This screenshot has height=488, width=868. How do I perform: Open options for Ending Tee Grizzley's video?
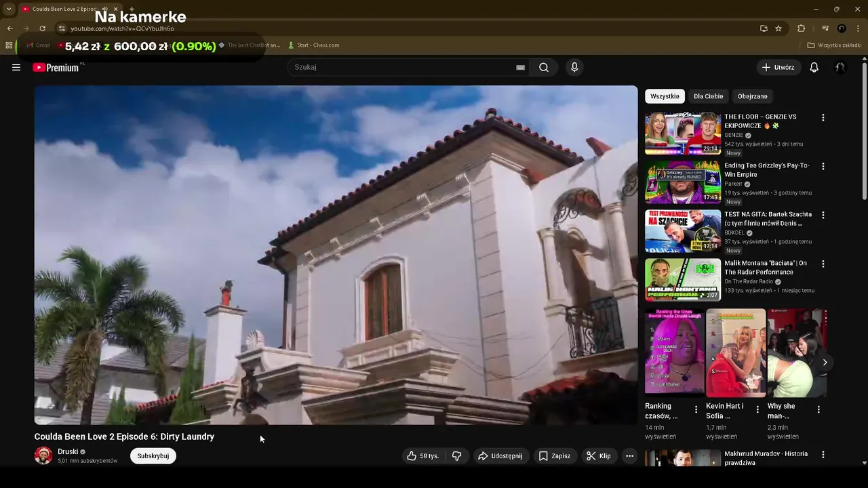(x=823, y=166)
